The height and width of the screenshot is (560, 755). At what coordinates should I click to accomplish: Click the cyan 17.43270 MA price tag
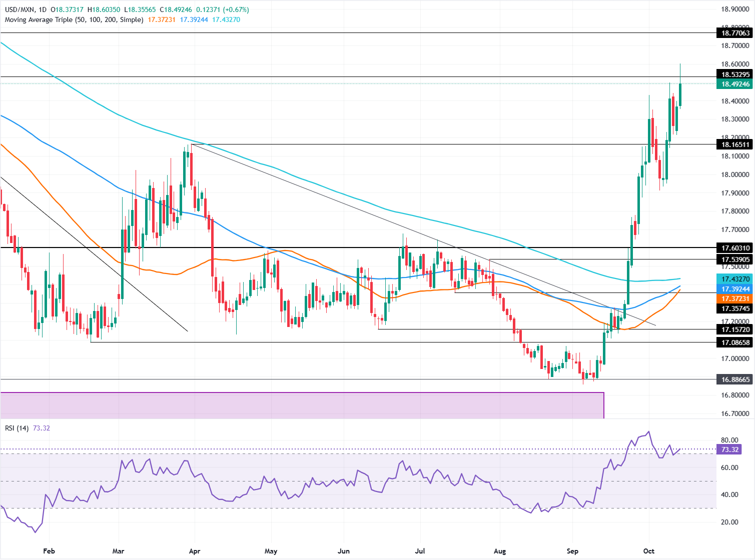735,279
